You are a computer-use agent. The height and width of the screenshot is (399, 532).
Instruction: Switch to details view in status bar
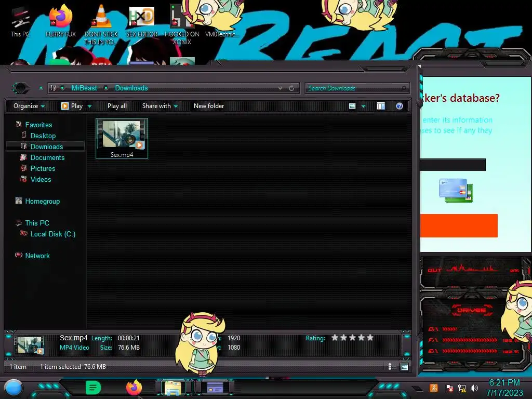(x=390, y=367)
